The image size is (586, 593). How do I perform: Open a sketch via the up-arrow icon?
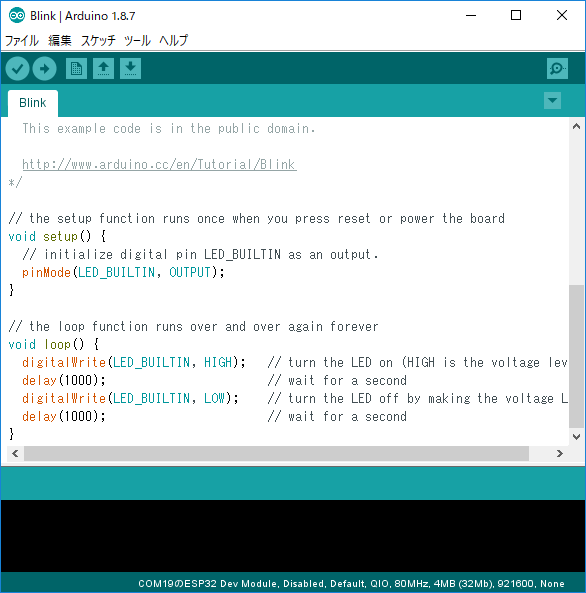[x=103, y=68]
